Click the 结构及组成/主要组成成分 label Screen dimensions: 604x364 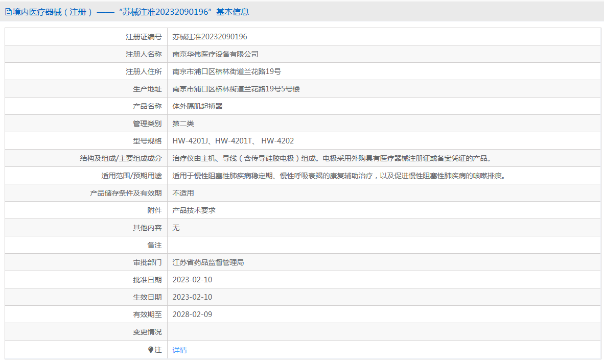[121, 158]
